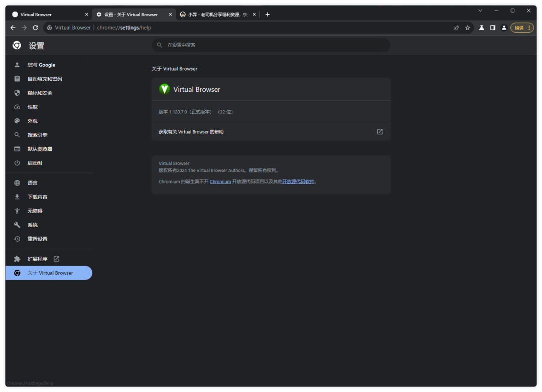
Task: Open the profile avatar icon in the toolbar
Action: 504,28
